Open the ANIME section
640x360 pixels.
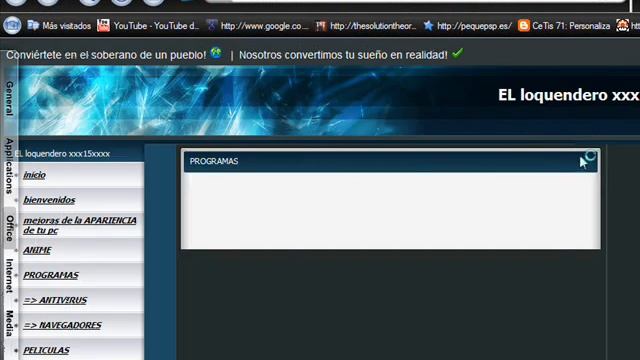(x=37, y=250)
